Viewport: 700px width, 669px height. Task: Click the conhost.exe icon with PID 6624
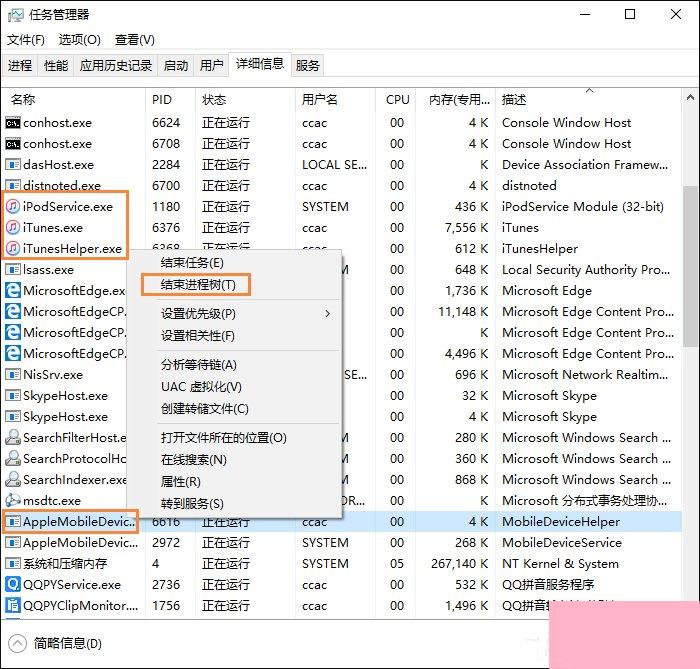tap(12, 123)
